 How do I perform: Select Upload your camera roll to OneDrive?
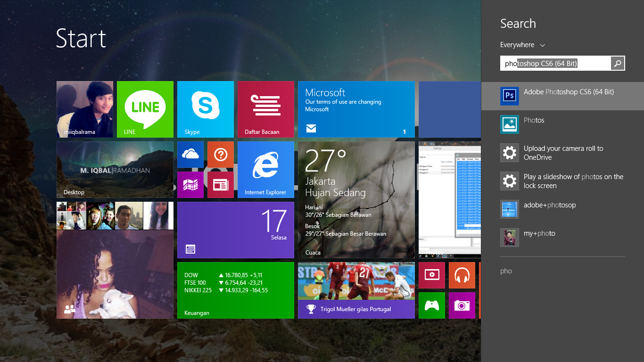coord(562,153)
